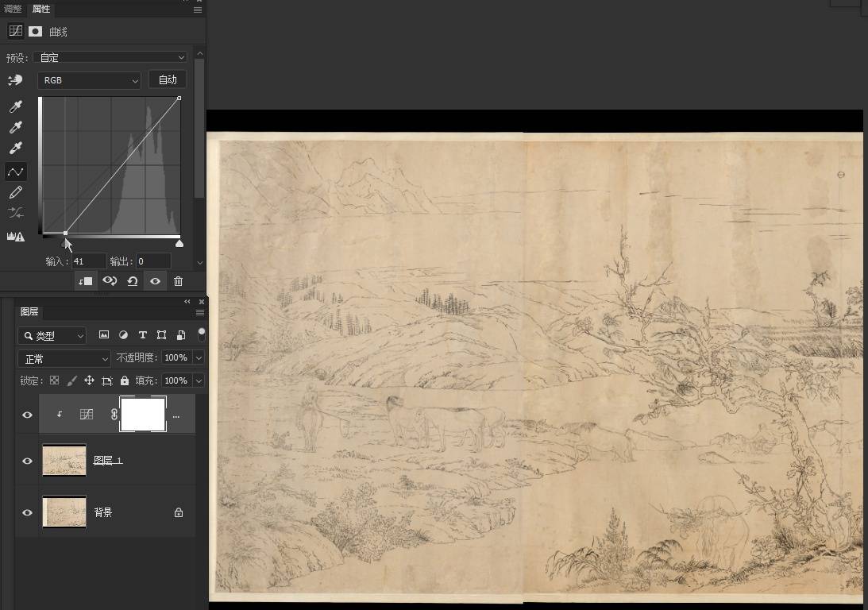868x610 pixels.
Task: Switch to the 调整 tab
Action: coord(13,10)
